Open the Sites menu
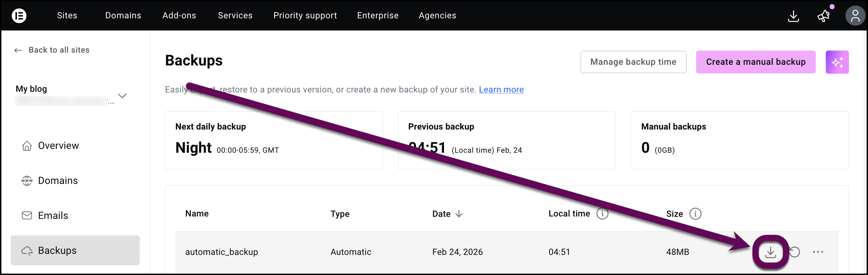Screen dimensions: 868x275 click(x=67, y=16)
